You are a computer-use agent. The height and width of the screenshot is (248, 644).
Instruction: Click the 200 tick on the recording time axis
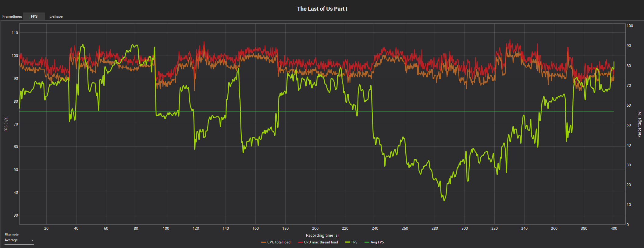pyautogui.click(x=315, y=229)
